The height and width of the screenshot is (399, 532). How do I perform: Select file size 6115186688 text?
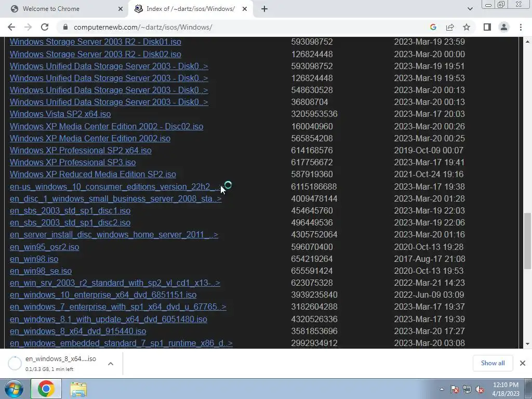click(x=314, y=187)
